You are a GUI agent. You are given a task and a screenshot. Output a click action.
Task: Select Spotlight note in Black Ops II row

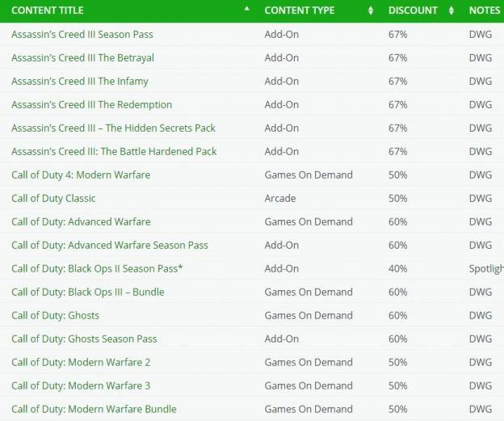(486, 269)
